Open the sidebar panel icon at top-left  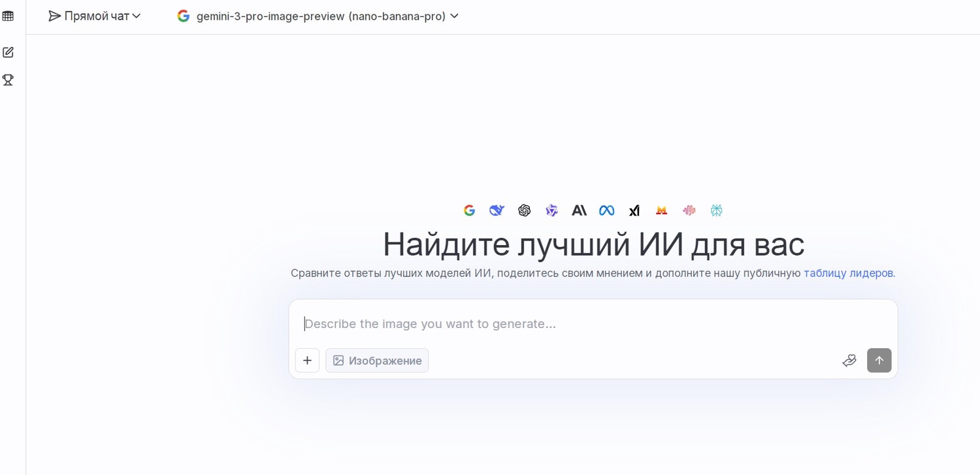[8, 16]
